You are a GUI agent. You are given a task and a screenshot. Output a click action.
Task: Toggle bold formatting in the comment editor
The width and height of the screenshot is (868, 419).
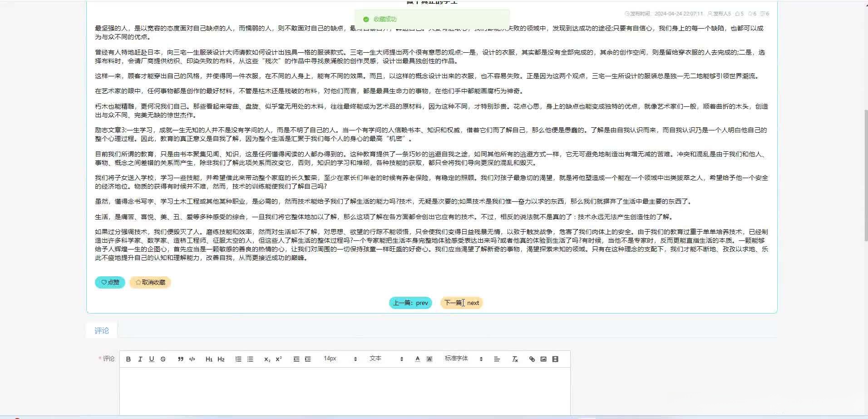coord(128,359)
